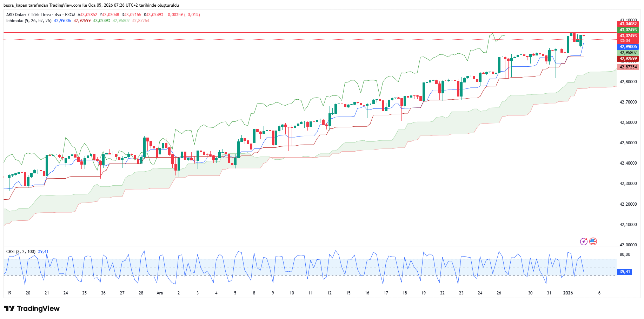Select the red 43,04082 price axis label
644x319 pixels.
tap(628, 24)
